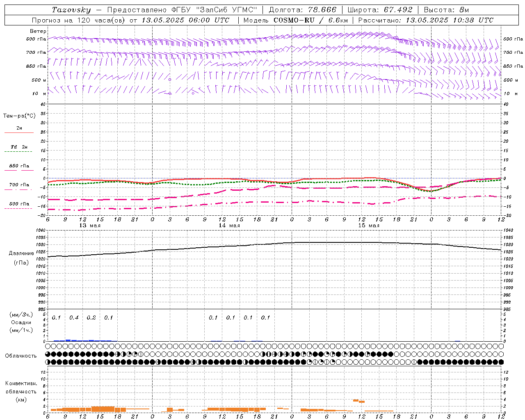Click the (гПа) pressure unit label
The width and height of the screenshot is (525, 420).
pos(21,262)
